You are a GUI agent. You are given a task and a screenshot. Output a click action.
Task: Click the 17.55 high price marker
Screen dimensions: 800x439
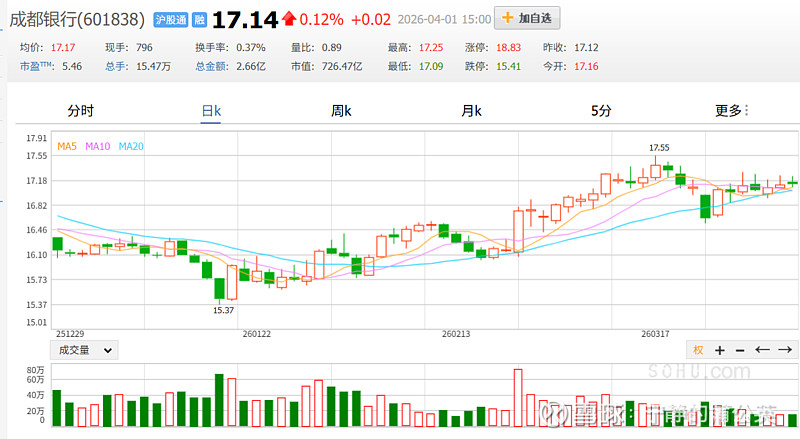pos(659,148)
